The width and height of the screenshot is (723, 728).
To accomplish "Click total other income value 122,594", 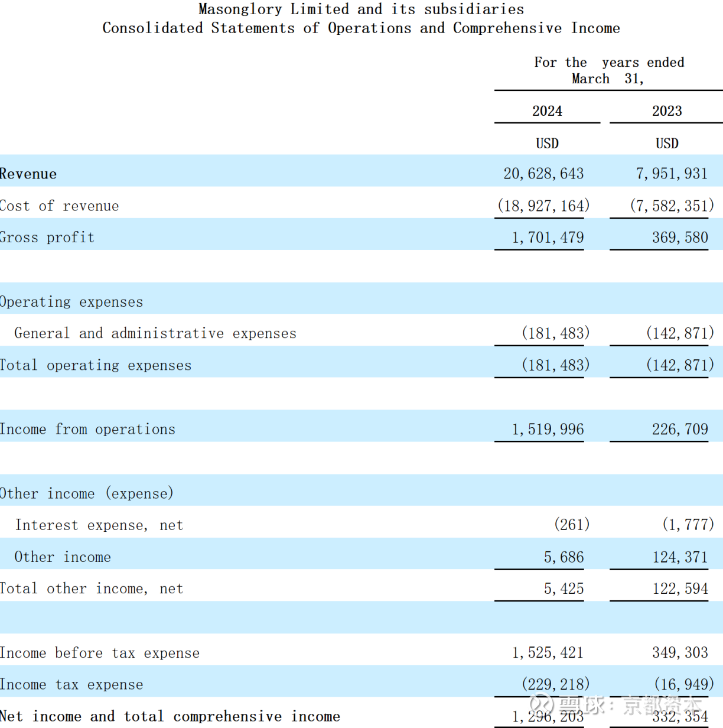I will pos(680,589).
